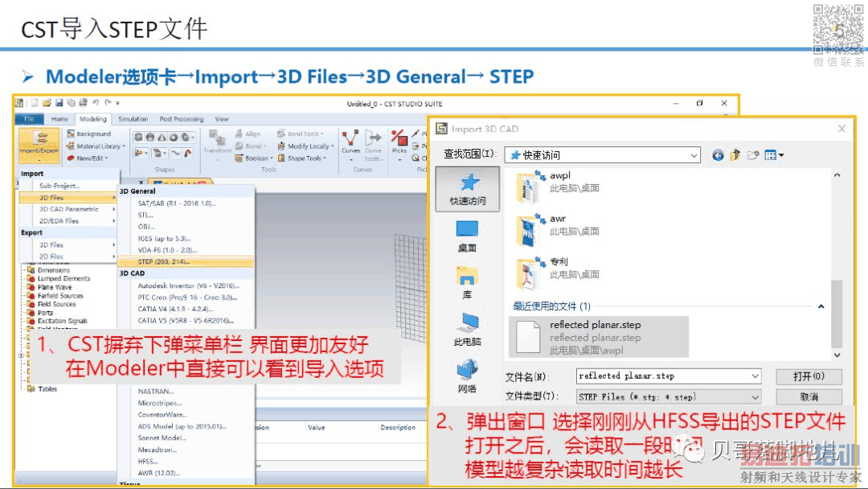Screen dimensions: 868x489
Task: Switch to the View ribbon tab
Action: [222, 119]
